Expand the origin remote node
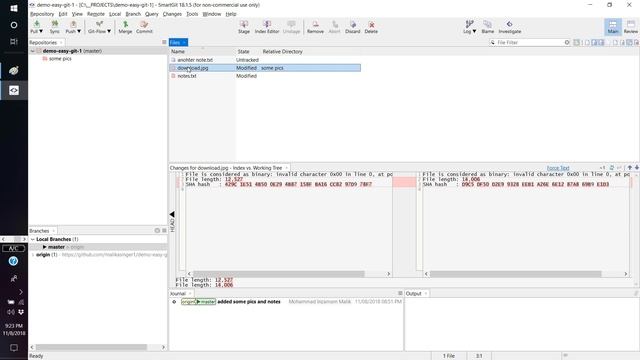 click(x=33, y=255)
